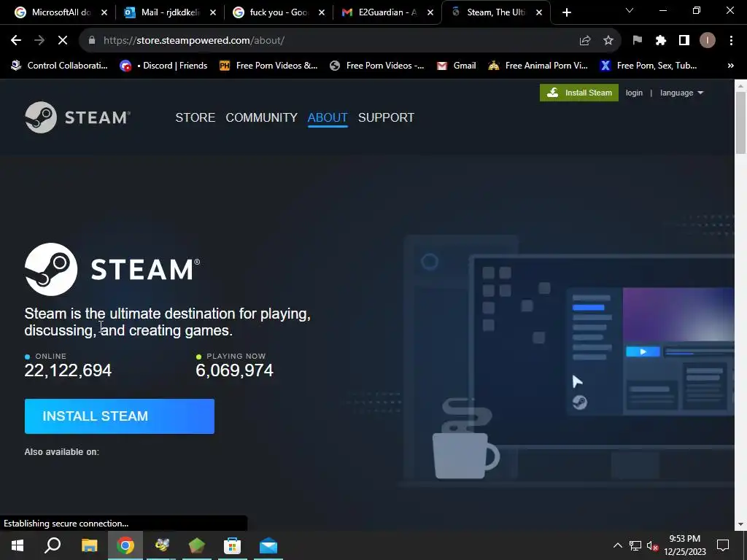Go back with the browser back arrow
Screen dimensions: 747x560
pyautogui.click(x=16, y=41)
